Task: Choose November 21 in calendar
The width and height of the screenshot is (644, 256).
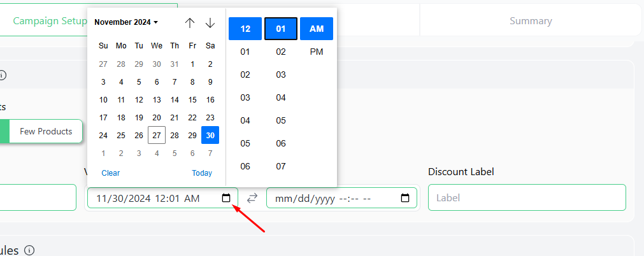Action: [x=175, y=118]
